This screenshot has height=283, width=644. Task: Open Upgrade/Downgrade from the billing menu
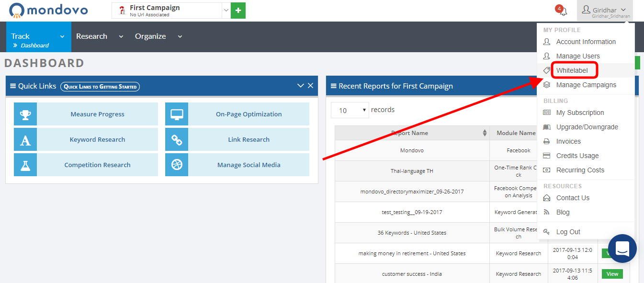click(586, 127)
